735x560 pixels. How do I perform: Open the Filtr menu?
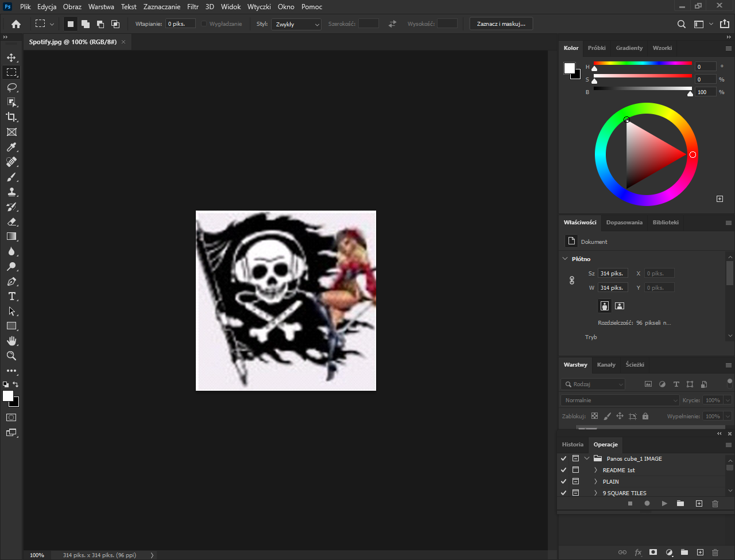(x=193, y=7)
